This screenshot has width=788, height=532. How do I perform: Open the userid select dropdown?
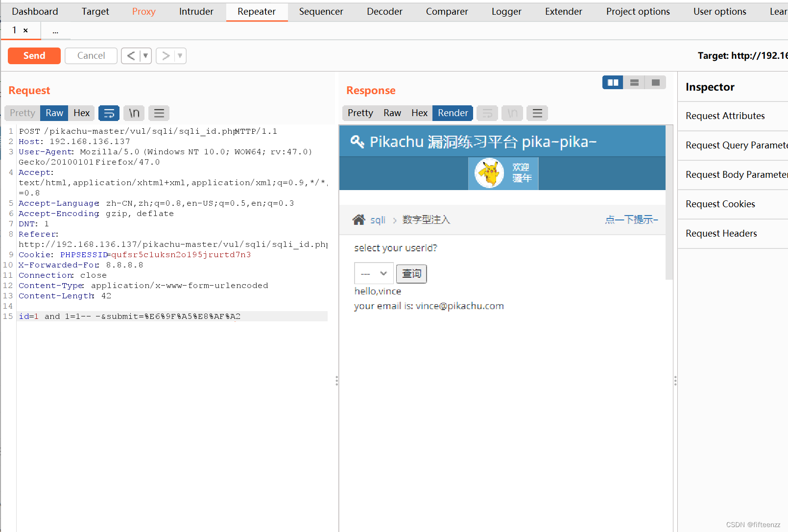click(x=374, y=273)
